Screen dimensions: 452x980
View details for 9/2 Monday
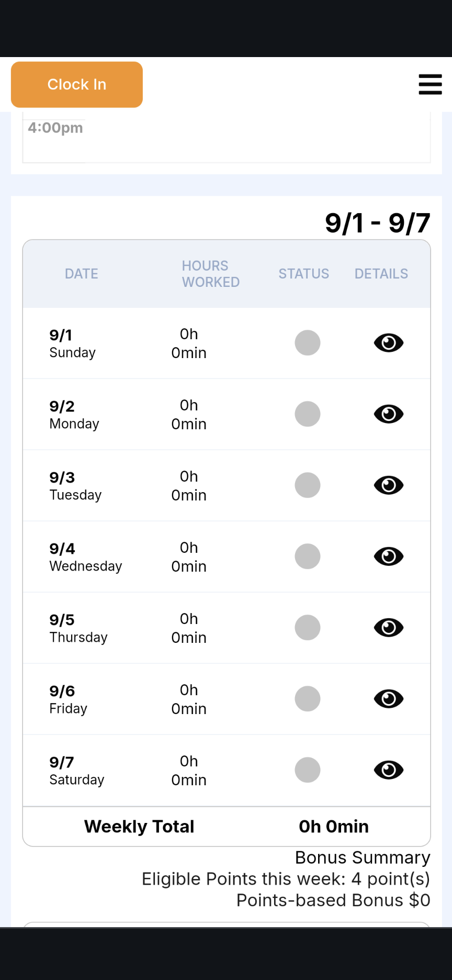(x=389, y=414)
